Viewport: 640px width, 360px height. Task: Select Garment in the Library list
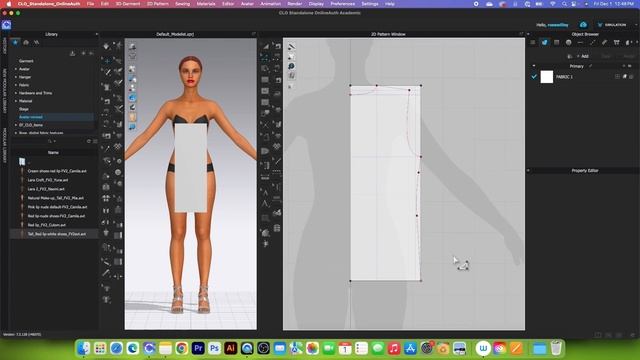pyautogui.click(x=26, y=61)
